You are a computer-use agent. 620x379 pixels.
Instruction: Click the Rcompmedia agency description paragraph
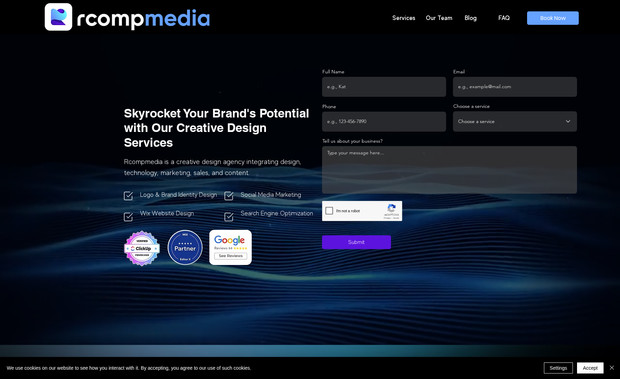coord(212,167)
